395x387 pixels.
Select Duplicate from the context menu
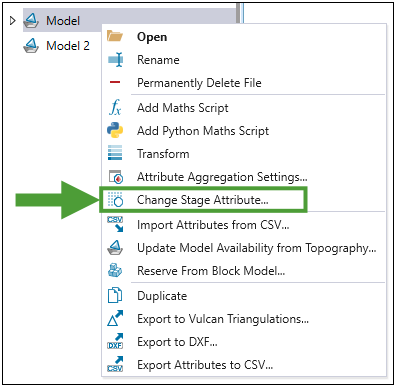tap(162, 296)
